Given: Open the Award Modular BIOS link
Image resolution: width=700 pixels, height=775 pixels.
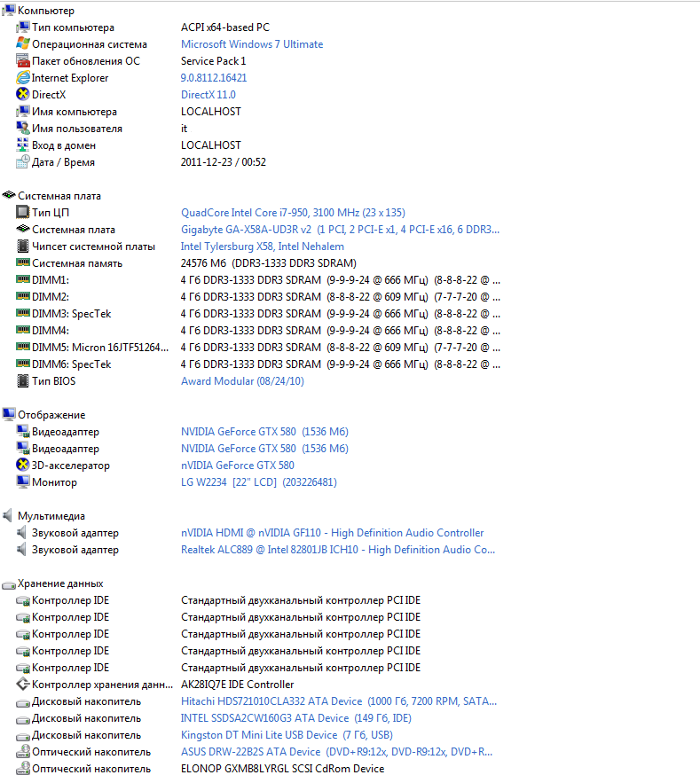Looking at the screenshot, I should point(242,381).
